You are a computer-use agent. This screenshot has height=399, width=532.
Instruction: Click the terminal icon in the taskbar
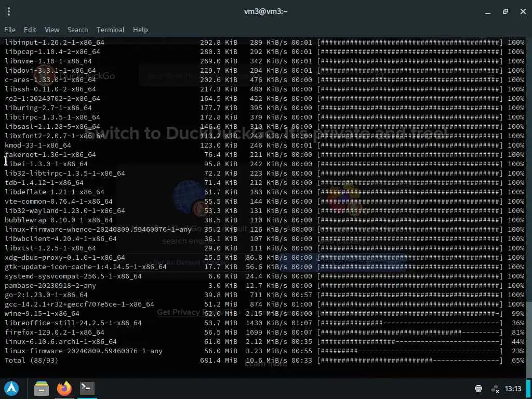(87, 388)
